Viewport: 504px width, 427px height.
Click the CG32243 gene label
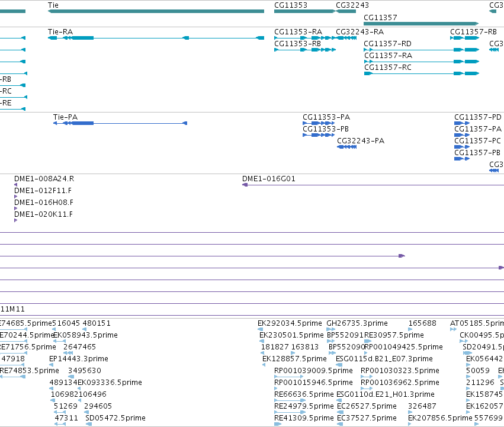click(x=352, y=5)
